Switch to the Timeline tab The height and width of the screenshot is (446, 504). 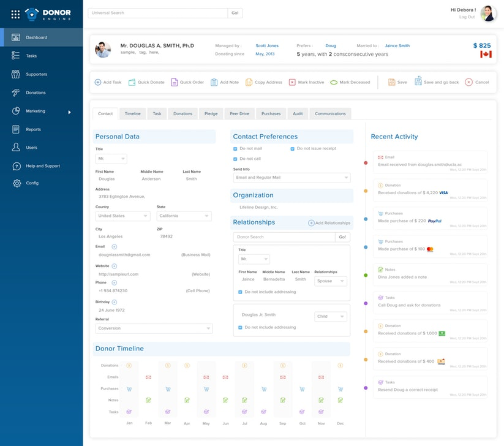pyautogui.click(x=132, y=113)
